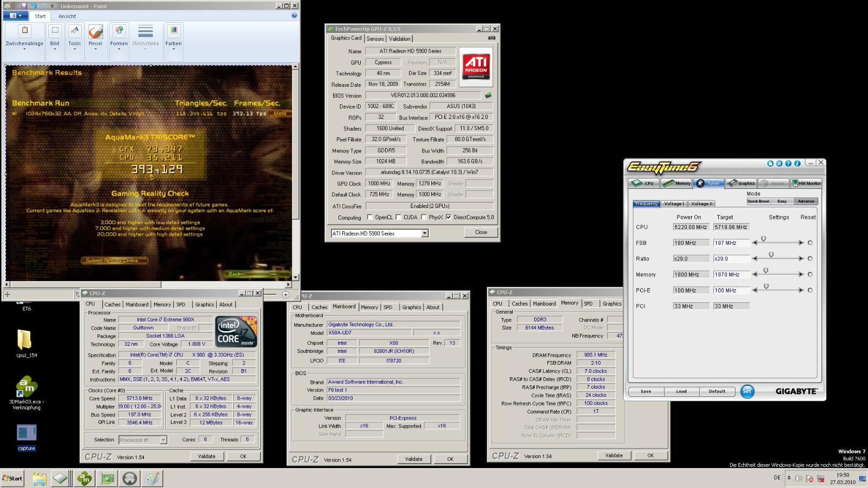
Task: Click the GPU-Z circuit board taskbar icon
Action: pos(107,478)
